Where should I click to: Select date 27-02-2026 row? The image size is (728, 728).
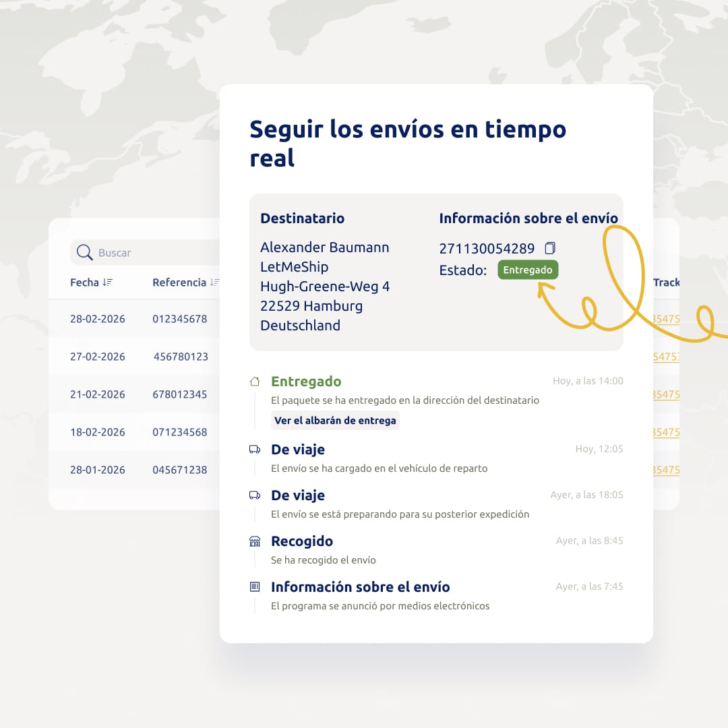(x=98, y=357)
